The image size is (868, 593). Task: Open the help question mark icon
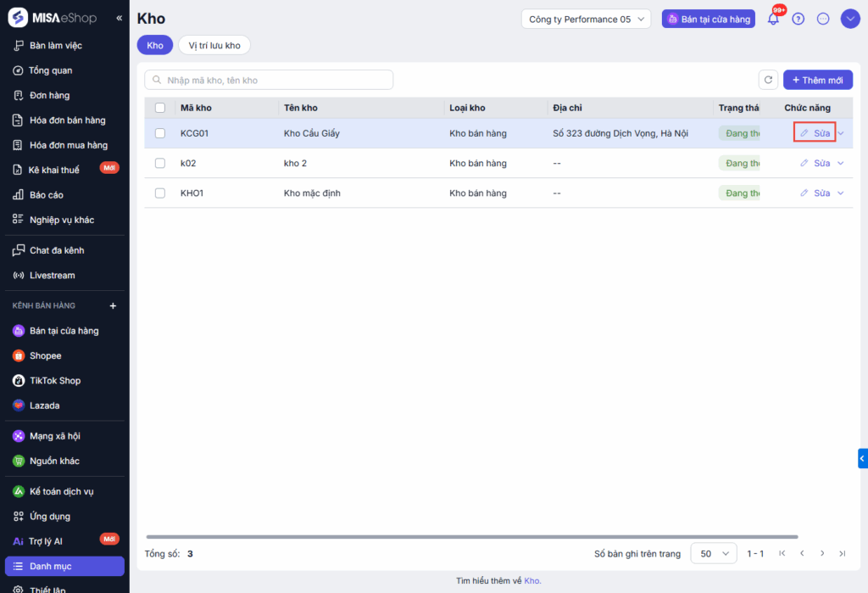[x=798, y=19]
